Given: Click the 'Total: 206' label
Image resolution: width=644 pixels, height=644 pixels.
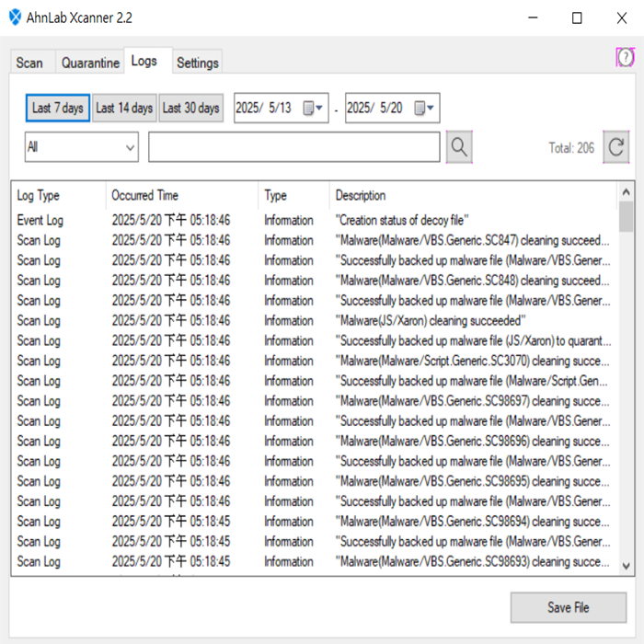Looking at the screenshot, I should [x=571, y=148].
